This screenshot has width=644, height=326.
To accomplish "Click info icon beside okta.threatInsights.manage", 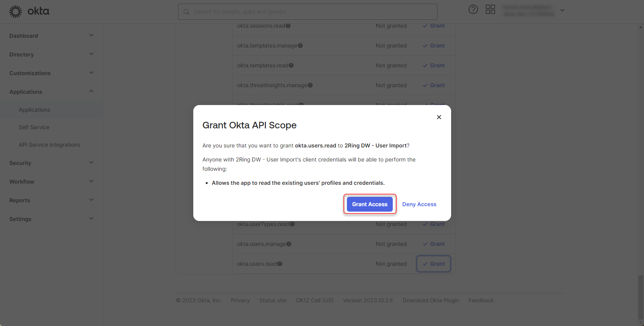I will point(310,85).
